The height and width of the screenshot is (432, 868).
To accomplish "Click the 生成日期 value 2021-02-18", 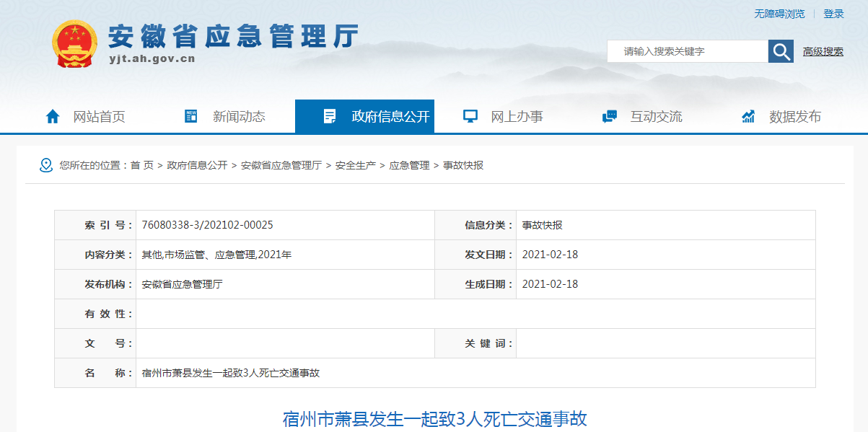I will (550, 284).
